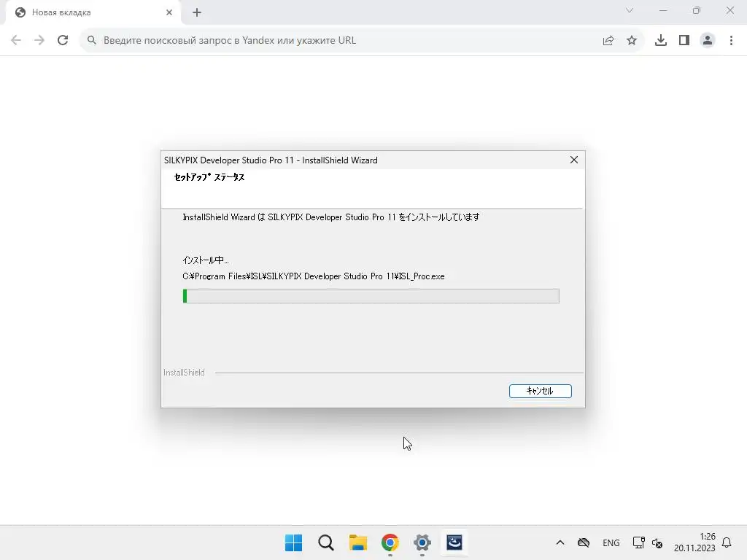Open File Explorer from taskbar

tap(357, 542)
